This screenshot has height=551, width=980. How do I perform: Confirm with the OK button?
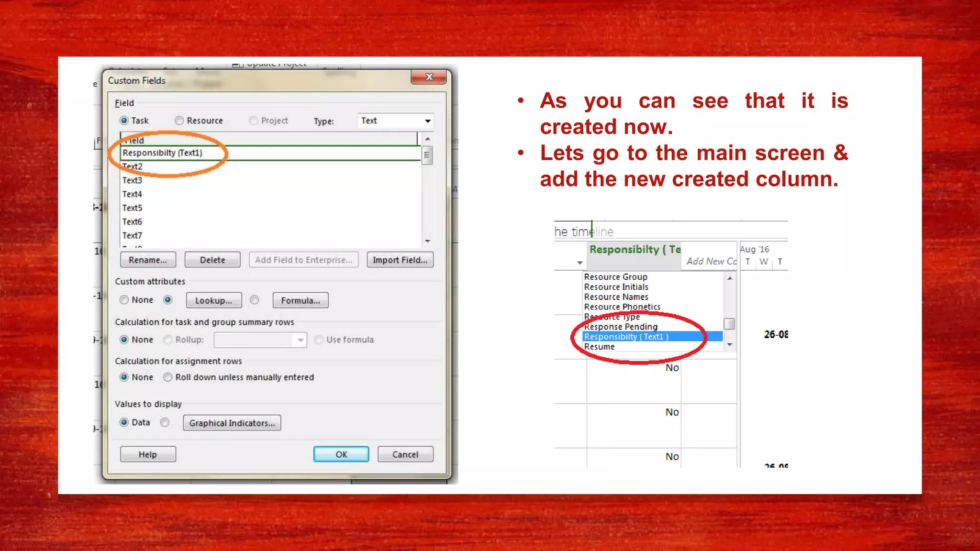click(341, 454)
